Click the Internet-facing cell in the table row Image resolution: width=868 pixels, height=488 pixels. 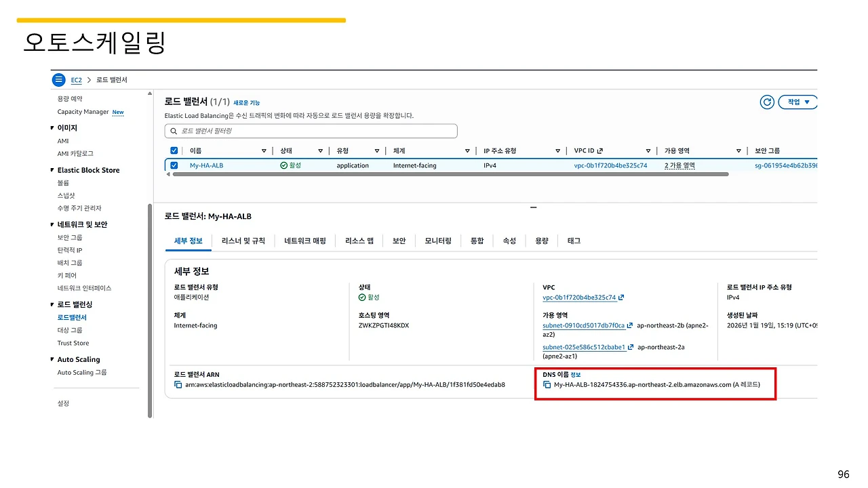415,165
